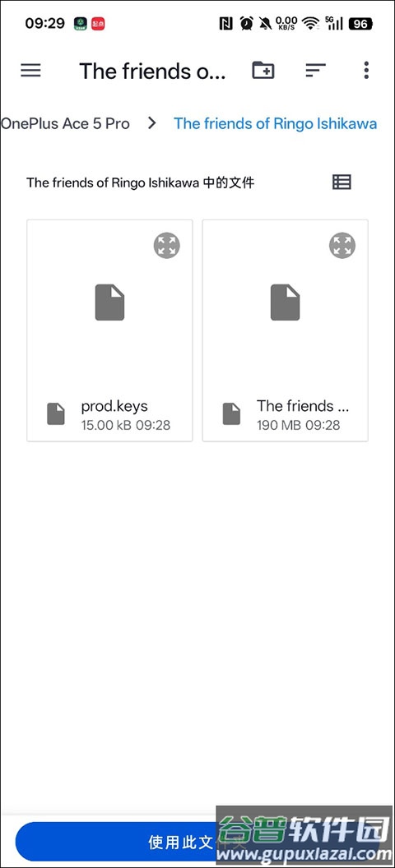This screenshot has width=395, height=868.
Task: Tap the large document icon in prod.keys card
Action: pos(109,302)
